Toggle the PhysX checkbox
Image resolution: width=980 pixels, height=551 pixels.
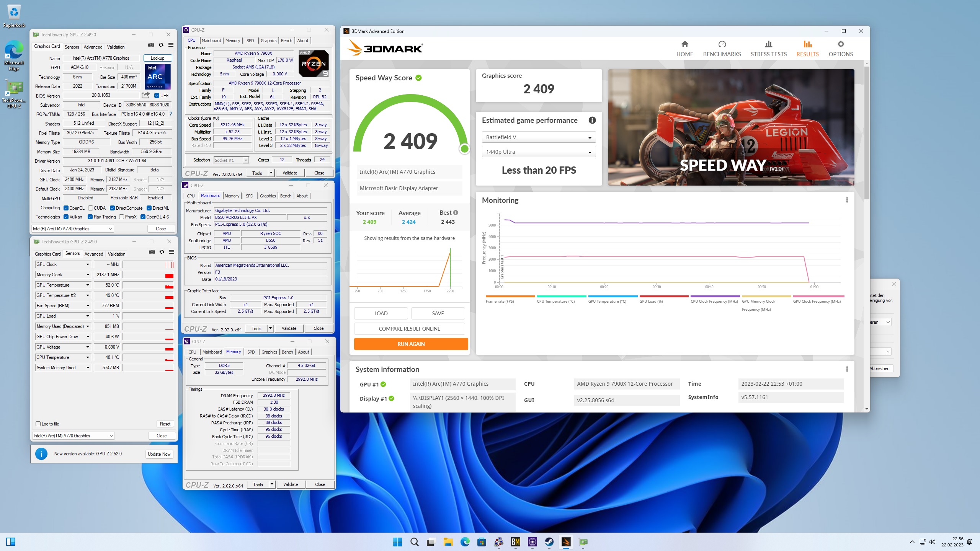point(121,217)
